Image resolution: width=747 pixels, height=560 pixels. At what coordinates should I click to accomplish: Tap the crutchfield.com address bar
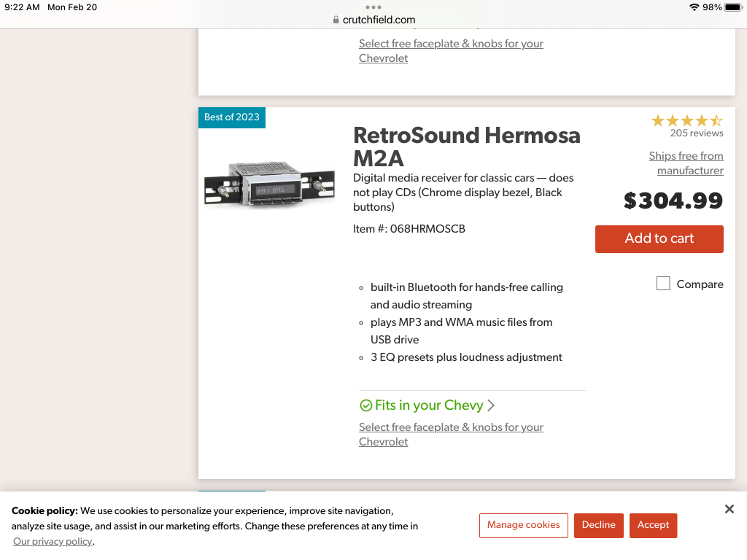coord(373,20)
